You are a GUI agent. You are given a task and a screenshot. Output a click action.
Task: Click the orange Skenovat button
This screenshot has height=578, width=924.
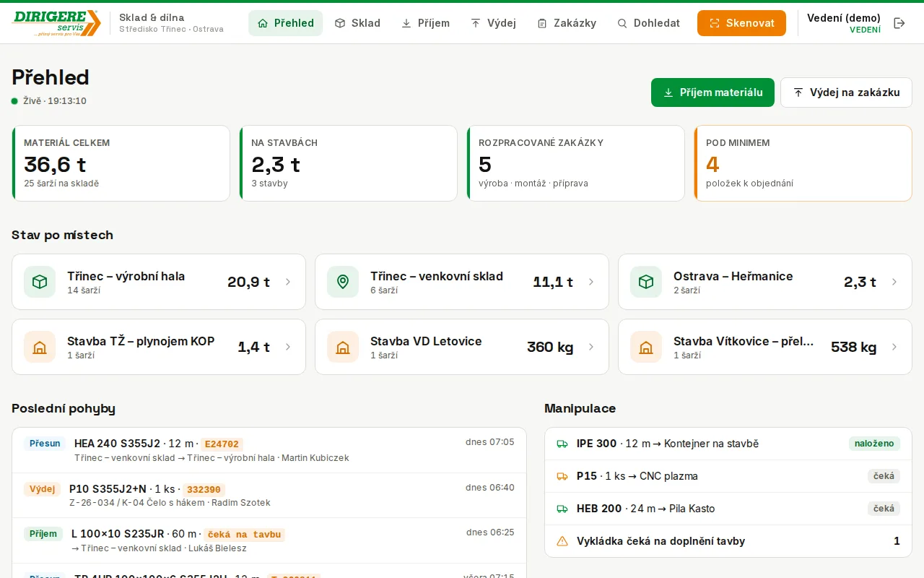(741, 23)
